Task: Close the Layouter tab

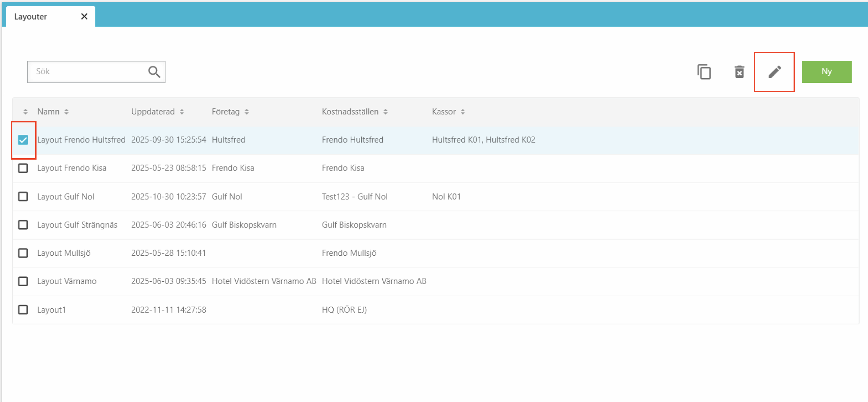Action: click(x=84, y=16)
